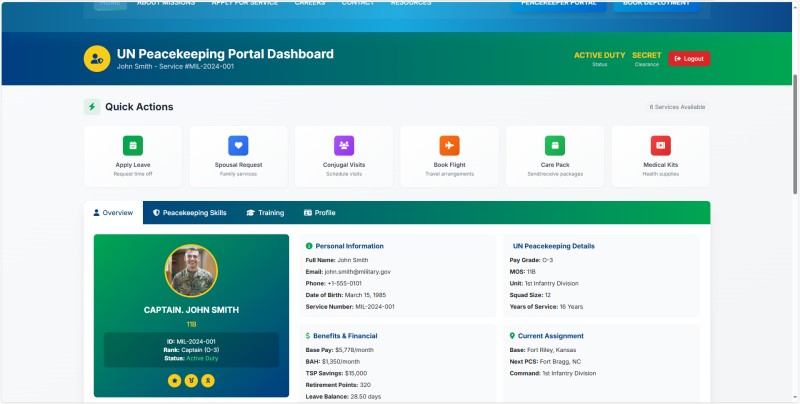Click the Apply Leave calendar icon
This screenshot has width=800, height=404.
tap(133, 145)
